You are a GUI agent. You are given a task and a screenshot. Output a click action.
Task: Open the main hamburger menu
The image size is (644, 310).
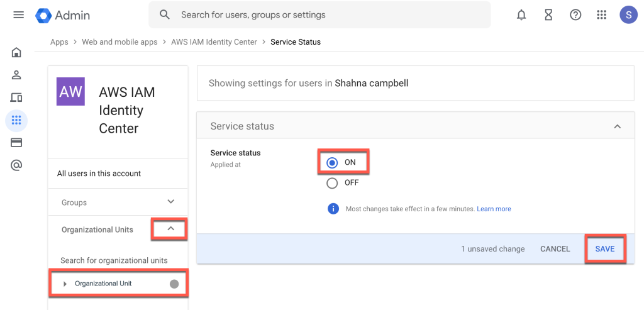coord(18,15)
